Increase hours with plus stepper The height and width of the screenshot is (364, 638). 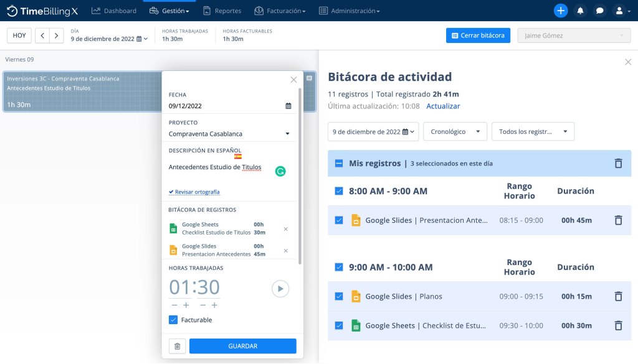tap(186, 305)
